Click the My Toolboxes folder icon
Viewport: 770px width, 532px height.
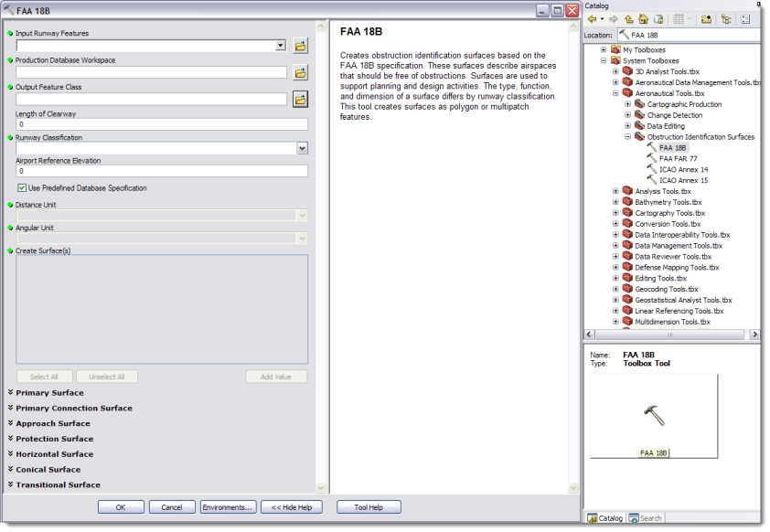coord(615,49)
